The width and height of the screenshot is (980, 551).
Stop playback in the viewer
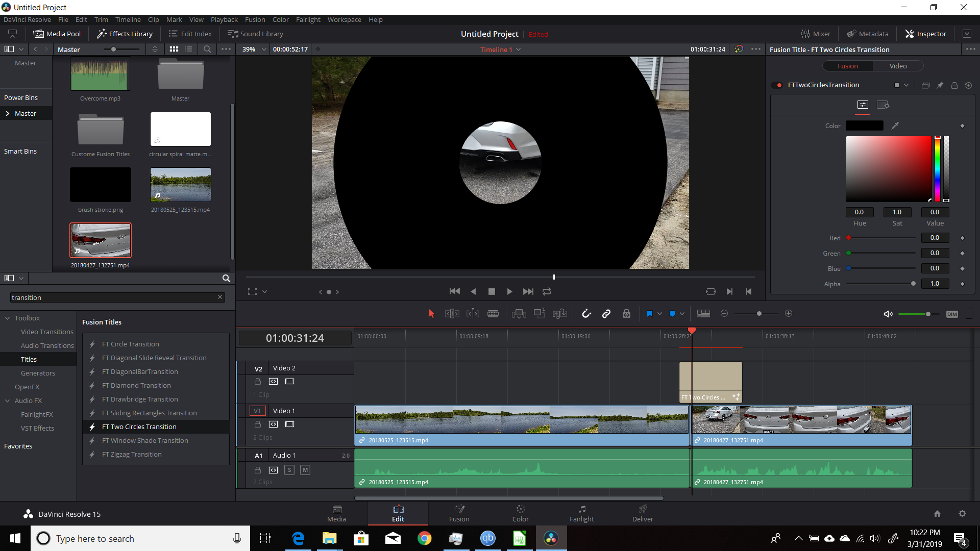[x=492, y=291]
